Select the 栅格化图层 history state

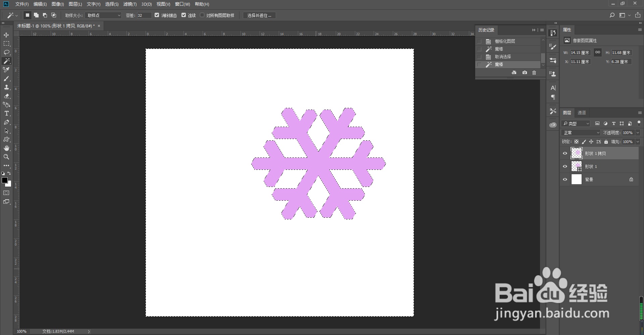508,41
